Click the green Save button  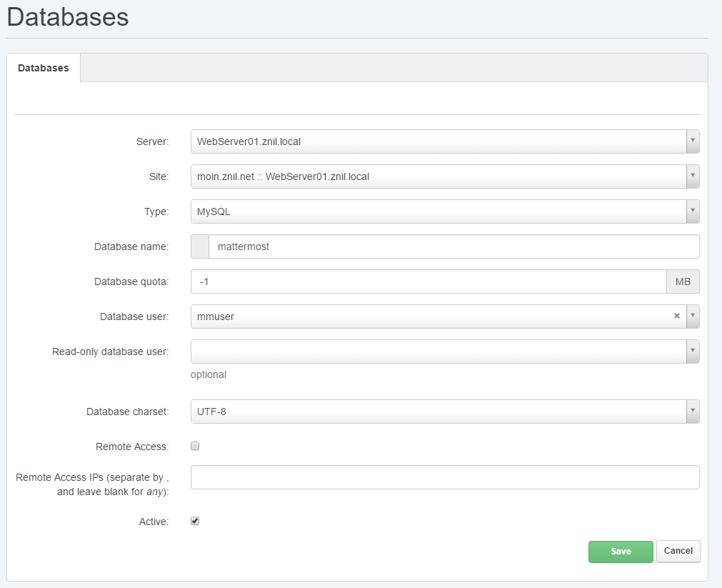tap(621, 552)
